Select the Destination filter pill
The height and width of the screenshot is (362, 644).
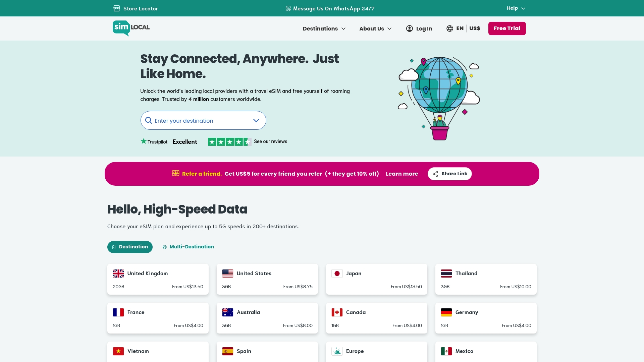coord(130,247)
